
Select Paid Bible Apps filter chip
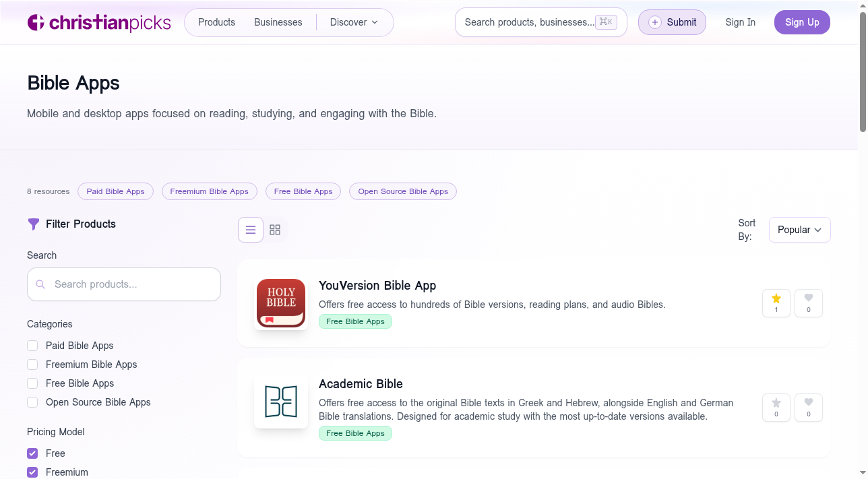(115, 191)
